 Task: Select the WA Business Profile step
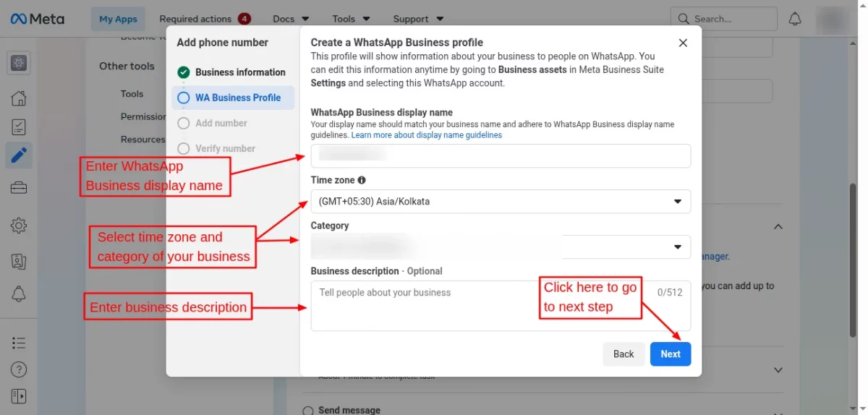(232, 98)
